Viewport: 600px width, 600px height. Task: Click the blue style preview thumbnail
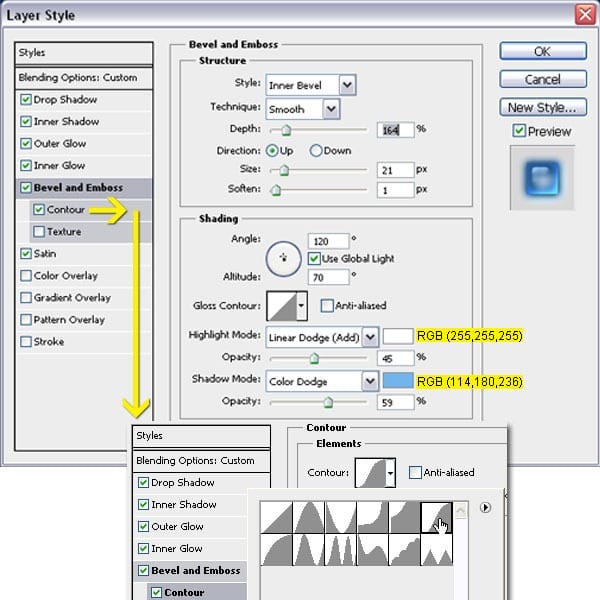pyautogui.click(x=542, y=178)
